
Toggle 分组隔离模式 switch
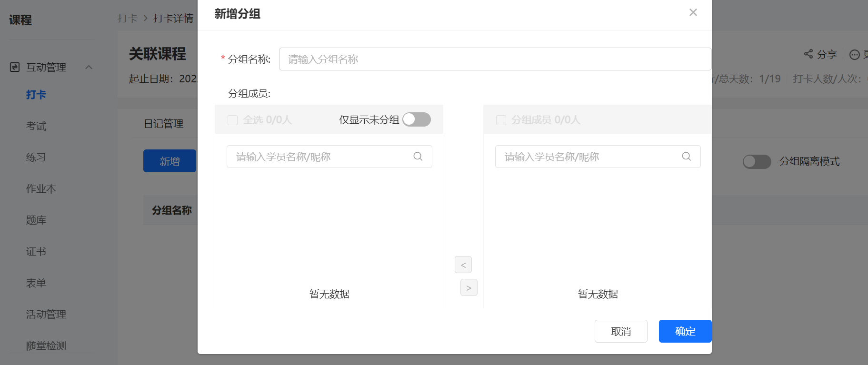[x=757, y=162]
